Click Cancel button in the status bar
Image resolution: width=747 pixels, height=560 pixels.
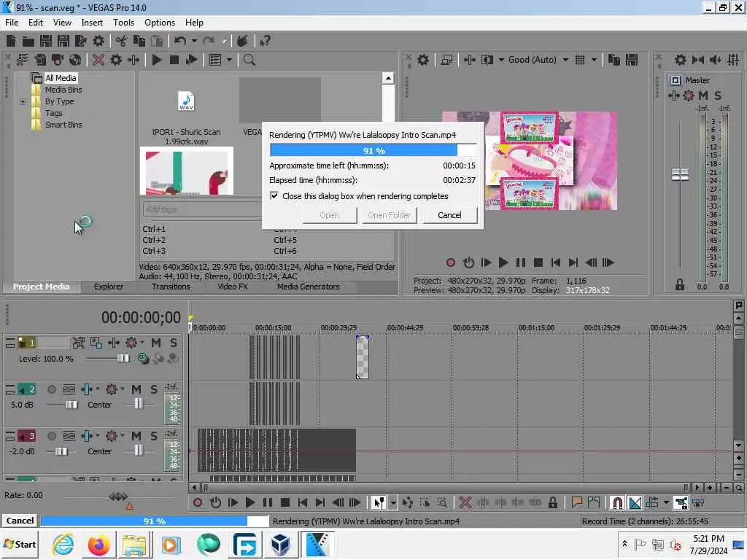20,521
